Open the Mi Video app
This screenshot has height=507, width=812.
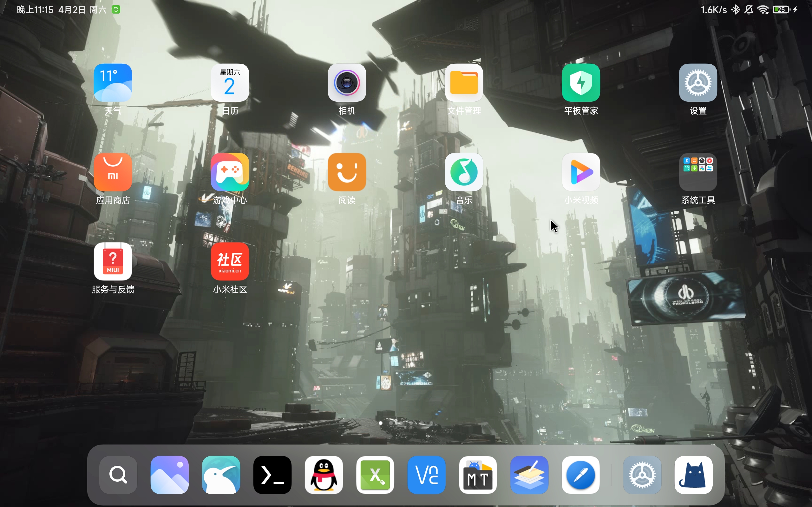coord(581,172)
